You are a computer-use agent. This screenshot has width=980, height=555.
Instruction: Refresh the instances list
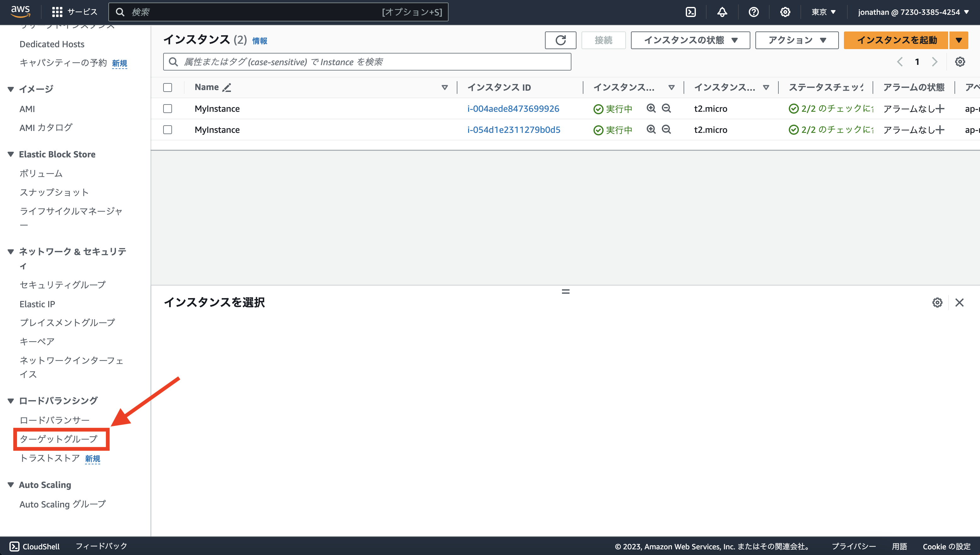click(x=560, y=40)
